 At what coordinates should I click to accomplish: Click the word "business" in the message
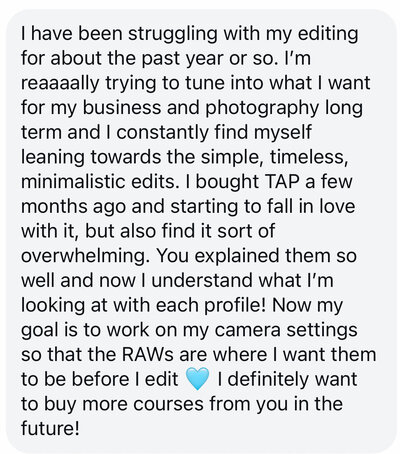(122, 107)
